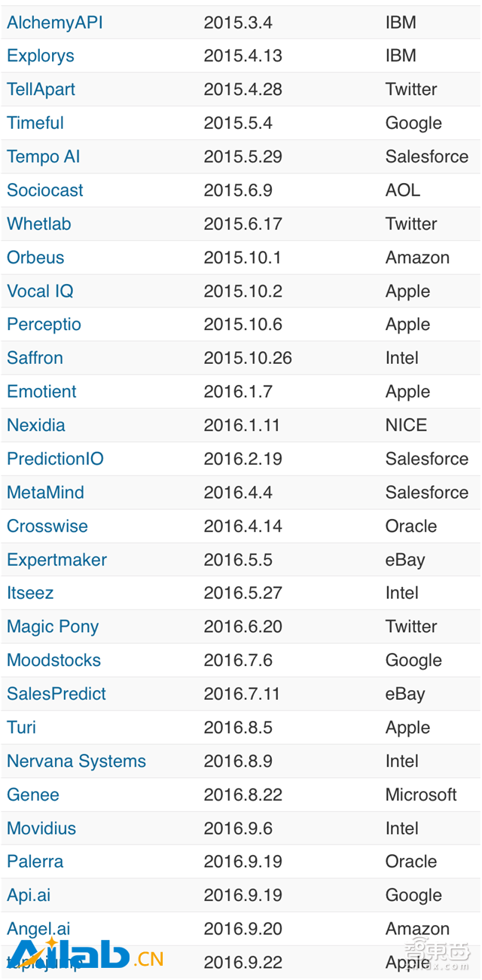Image resolution: width=482 pixels, height=980 pixels.
Task: Click the Ailab.CN logo watermark
Action: 85,956
